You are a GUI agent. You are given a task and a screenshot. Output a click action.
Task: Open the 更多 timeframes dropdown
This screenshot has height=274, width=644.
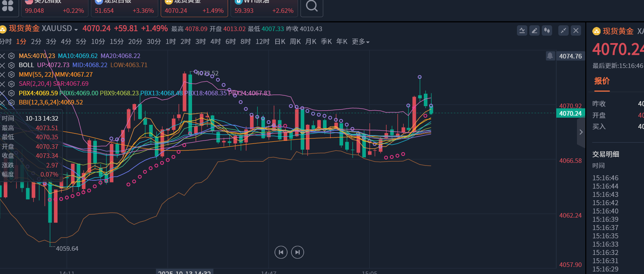(360, 42)
